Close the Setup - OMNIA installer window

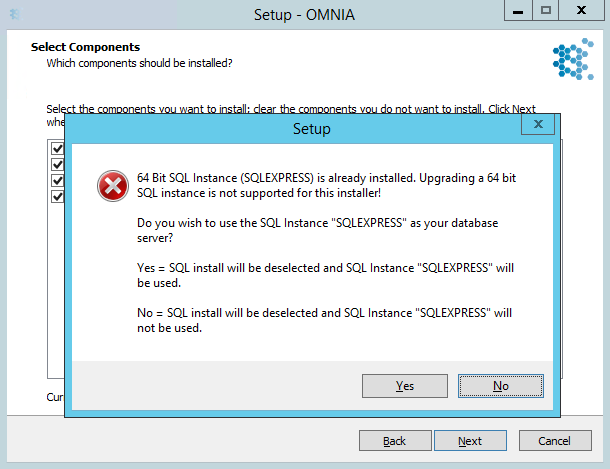581,10
